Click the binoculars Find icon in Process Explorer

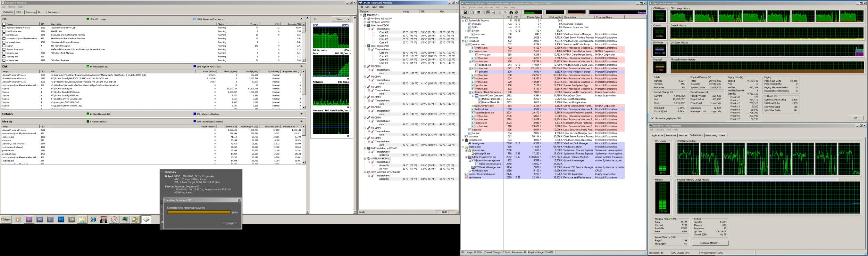tap(511, 12)
